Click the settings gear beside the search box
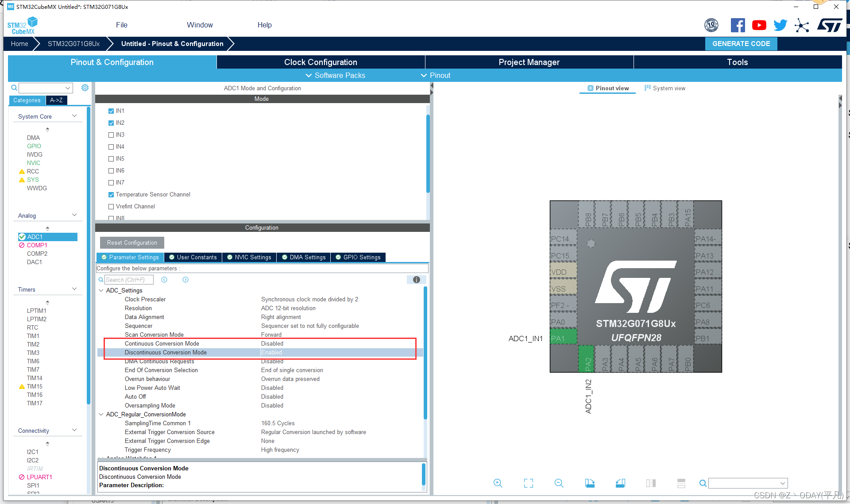This screenshot has height=504, width=850. (85, 88)
